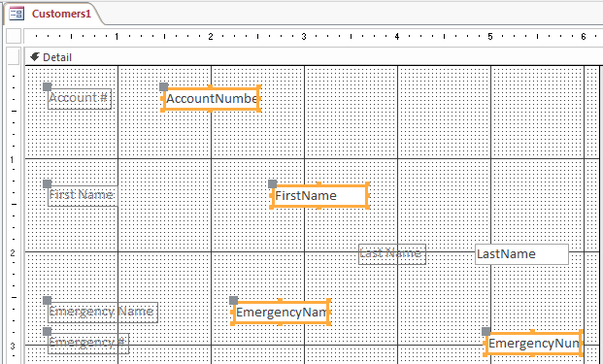603x364 pixels.
Task: Click the move handle of Emergency # label
Action: 47,331
